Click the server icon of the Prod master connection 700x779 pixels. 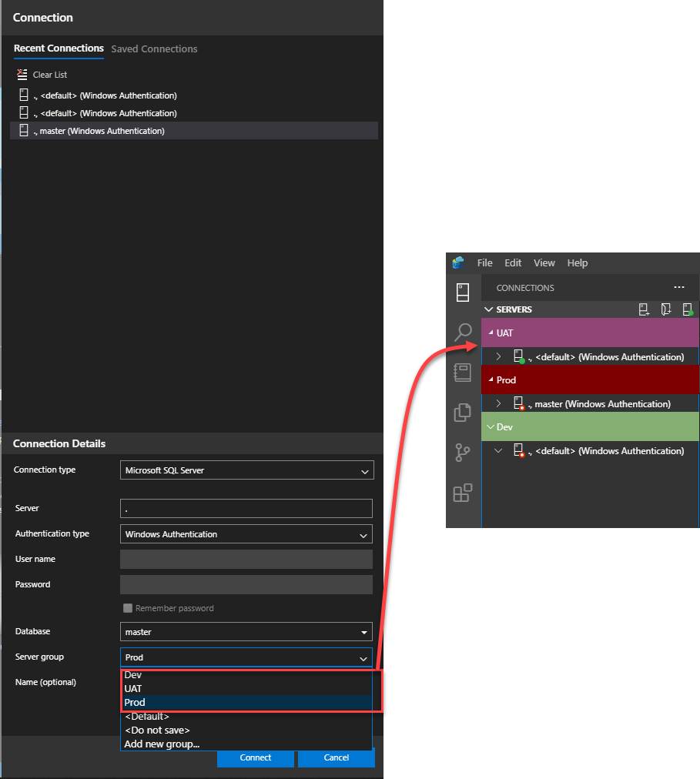(518, 403)
